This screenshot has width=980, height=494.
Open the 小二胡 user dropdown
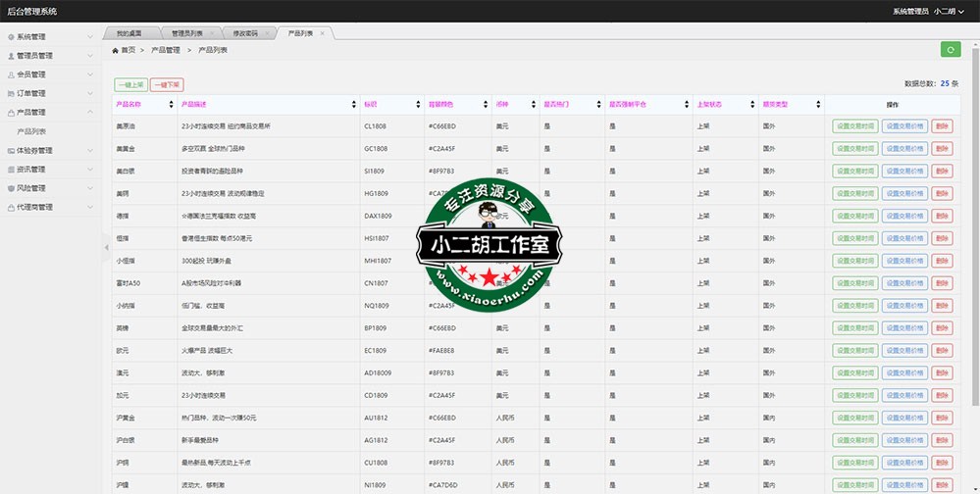(948, 11)
